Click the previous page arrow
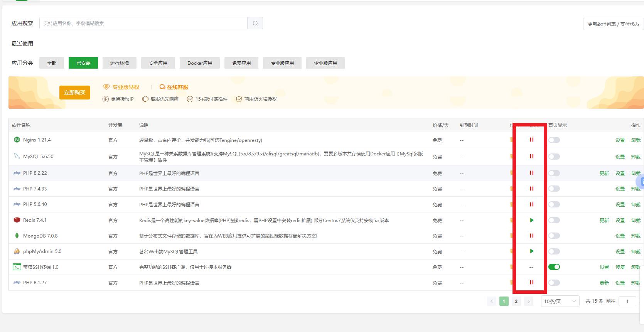The height and width of the screenshot is (332, 644). coord(491,301)
